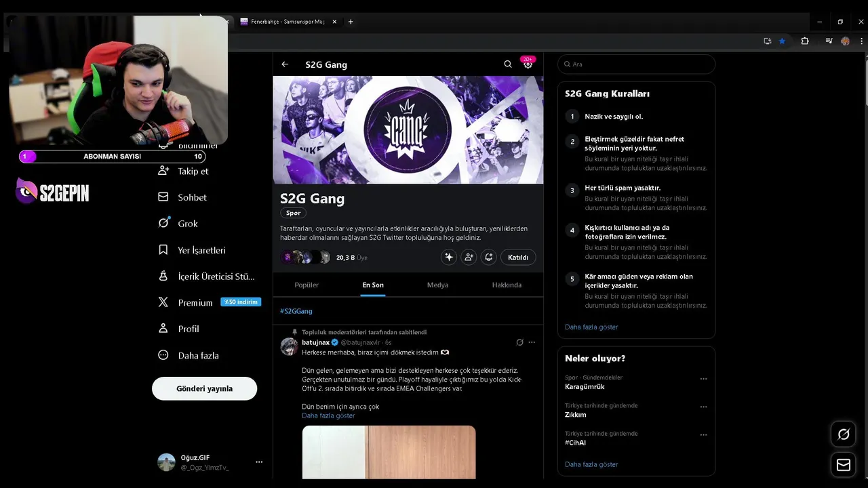The height and width of the screenshot is (488, 868).
Task: Open more options for Karagümrük trend
Action: 703,379
